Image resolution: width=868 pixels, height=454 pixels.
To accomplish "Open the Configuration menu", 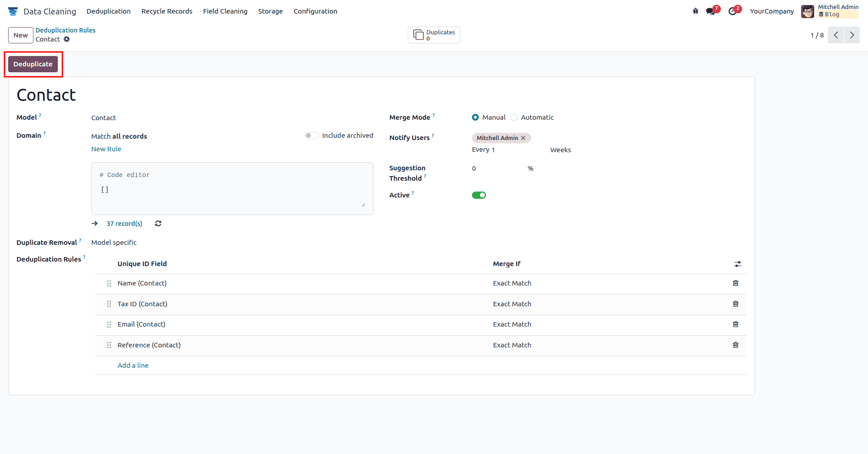I will pos(315,11).
